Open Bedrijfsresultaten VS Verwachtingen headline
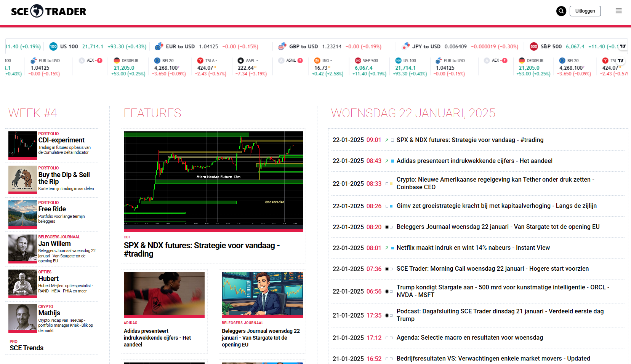The image size is (631, 364). pos(493,359)
